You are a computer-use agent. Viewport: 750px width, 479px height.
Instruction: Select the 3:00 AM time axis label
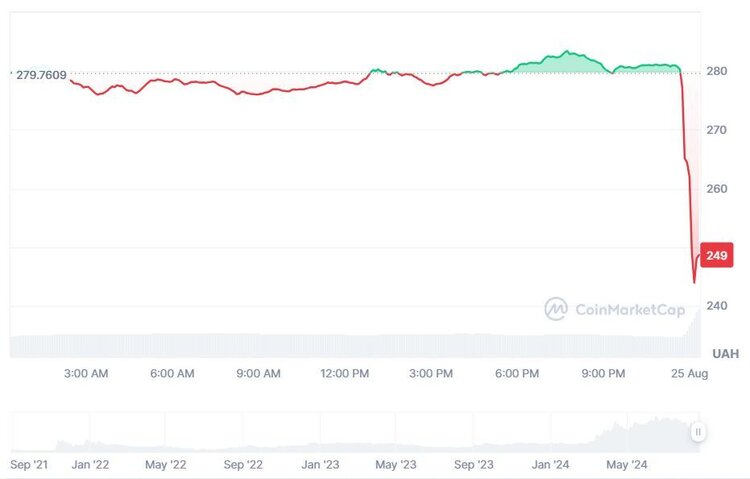click(x=86, y=373)
